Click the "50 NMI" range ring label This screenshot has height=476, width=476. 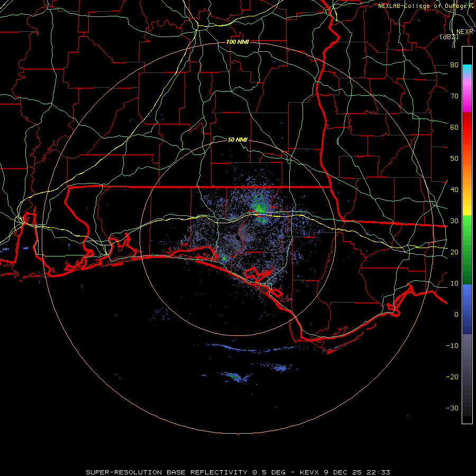tap(237, 140)
